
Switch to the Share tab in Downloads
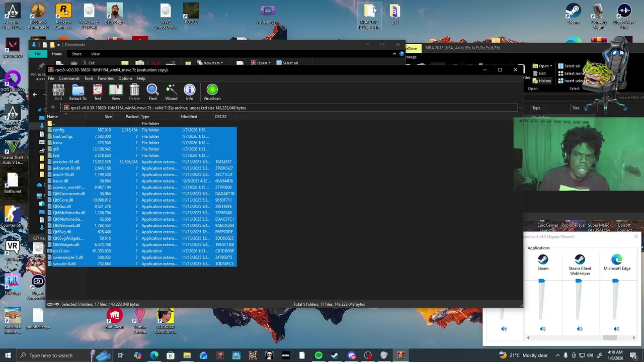(x=76, y=54)
